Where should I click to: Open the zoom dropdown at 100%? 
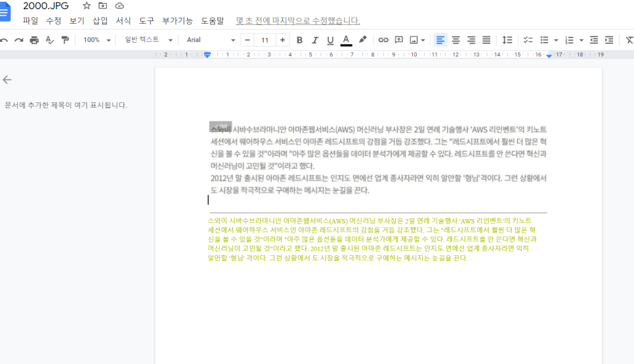(96, 40)
